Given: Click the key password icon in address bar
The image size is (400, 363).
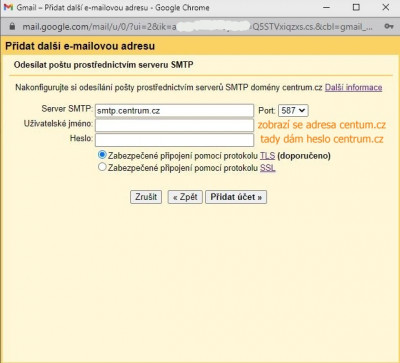Looking at the screenshot, I should click(388, 26).
